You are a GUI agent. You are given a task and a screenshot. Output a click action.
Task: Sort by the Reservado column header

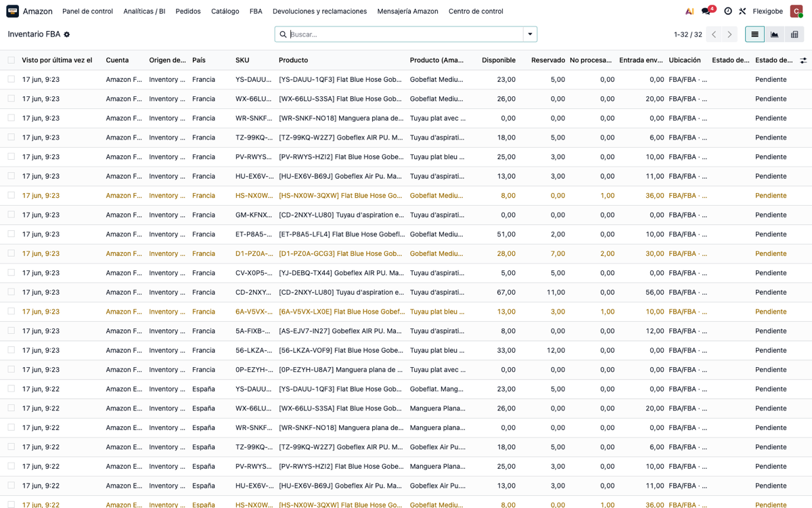[x=548, y=60]
